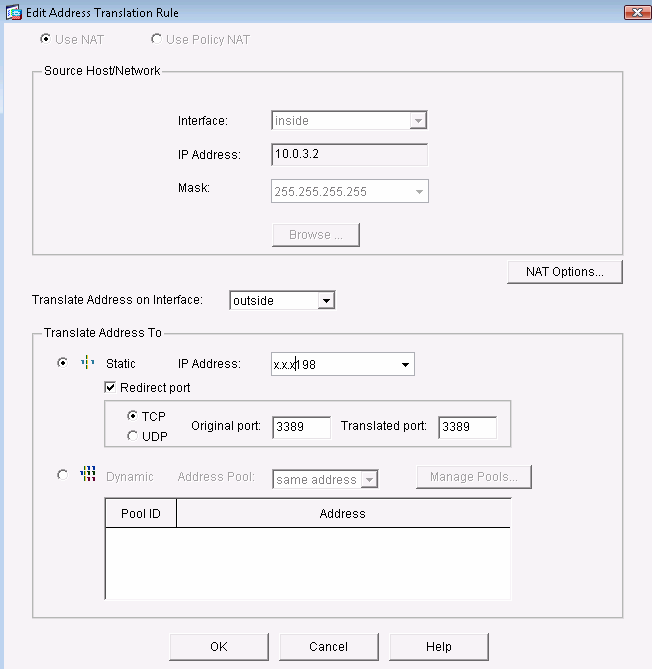Click the Original port field

click(302, 427)
